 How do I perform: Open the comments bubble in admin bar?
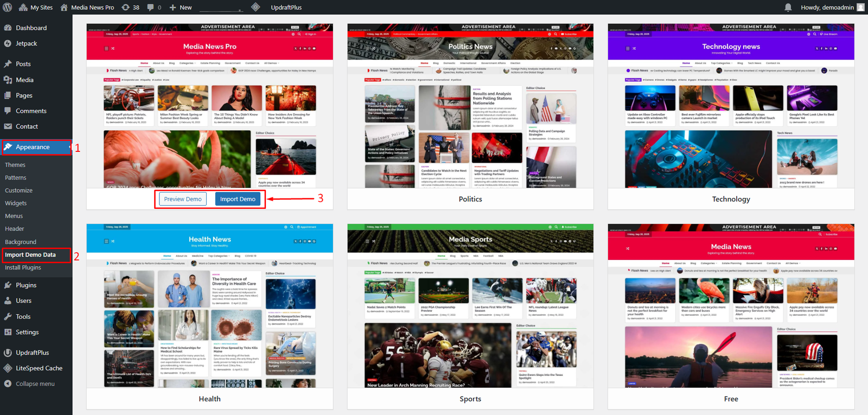[154, 7]
